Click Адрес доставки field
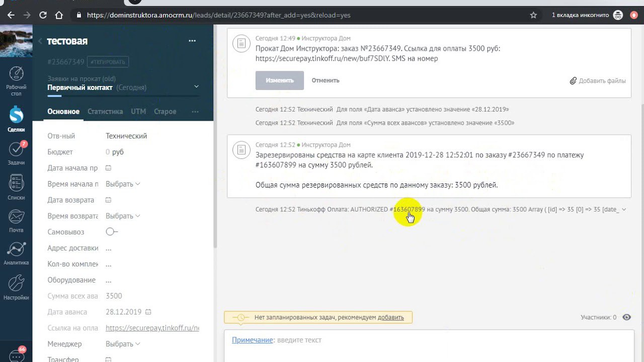The width and height of the screenshot is (644, 362). point(109,248)
